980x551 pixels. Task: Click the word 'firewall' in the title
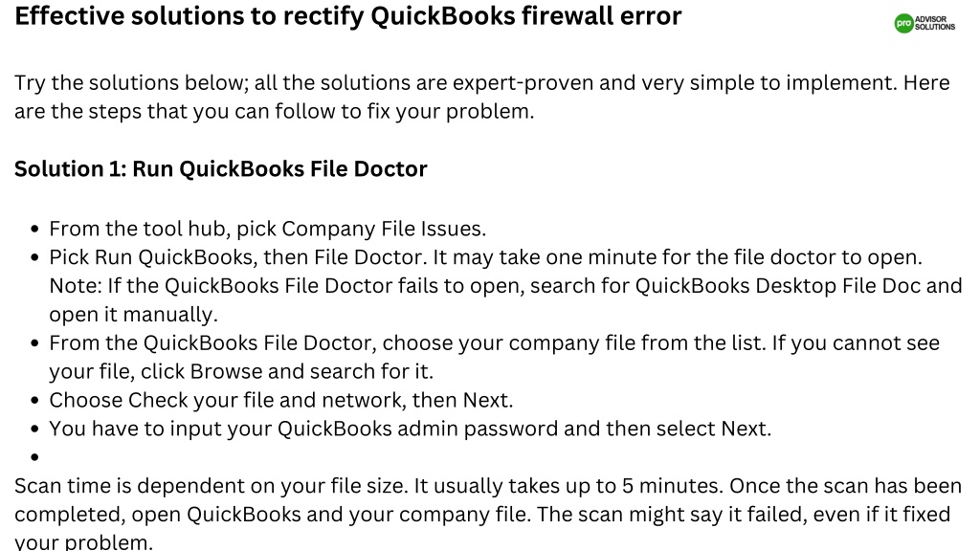click(567, 16)
